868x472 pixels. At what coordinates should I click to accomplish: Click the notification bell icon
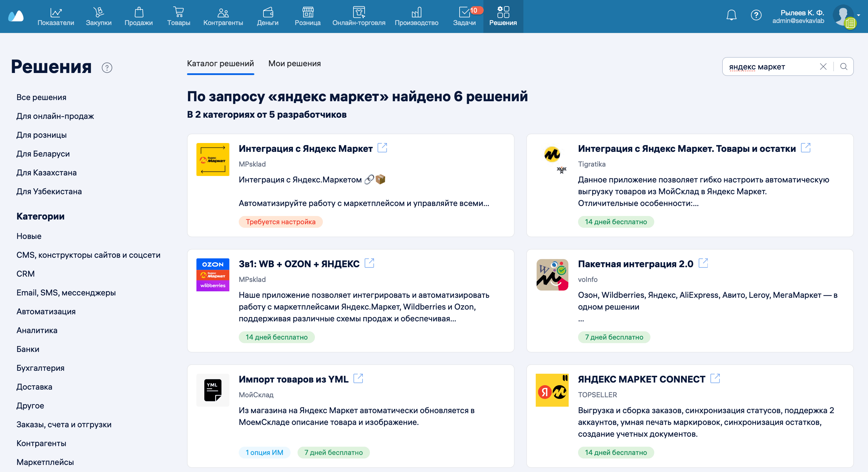[731, 15]
